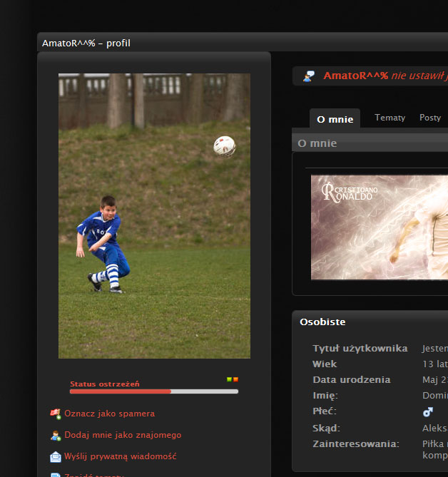The height and width of the screenshot is (477, 448).
Task: Click the male gender symbol next to Płeć
Action: click(x=427, y=411)
